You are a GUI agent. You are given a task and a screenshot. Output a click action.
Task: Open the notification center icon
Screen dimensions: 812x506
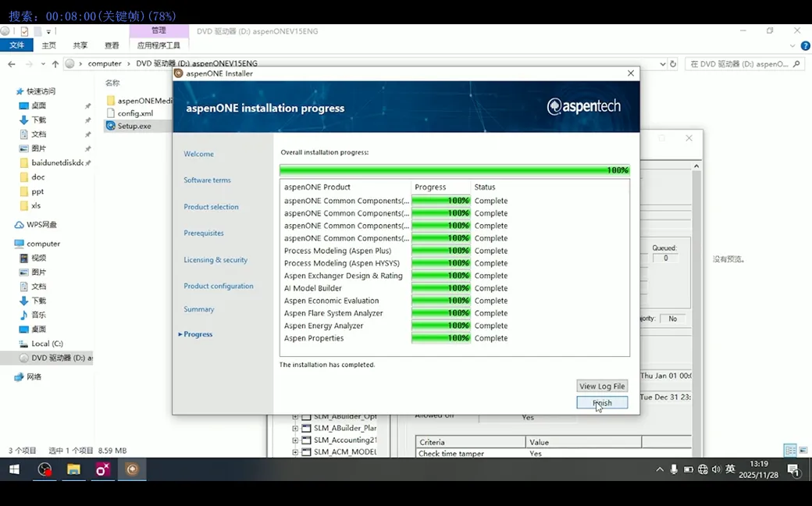[792, 470]
